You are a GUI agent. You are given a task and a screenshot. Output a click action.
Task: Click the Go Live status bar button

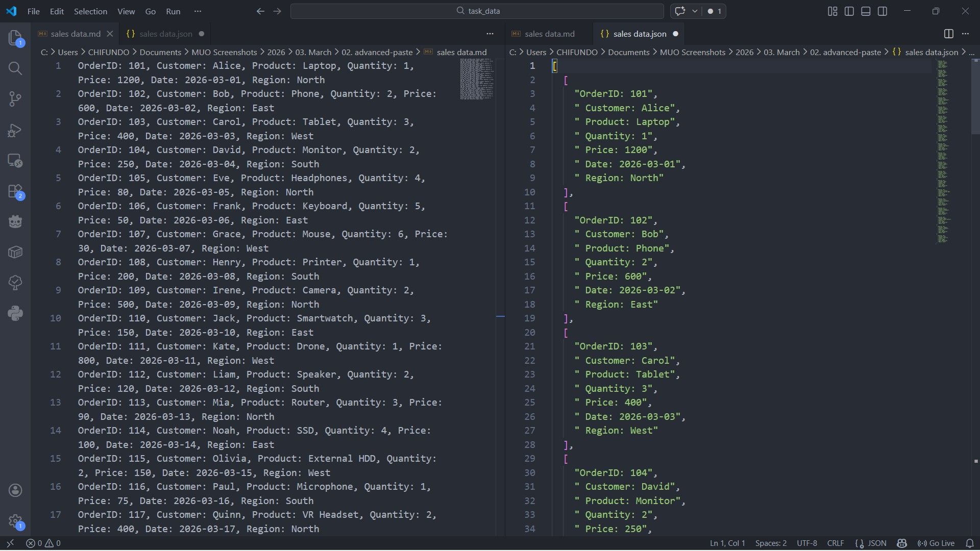(936, 543)
